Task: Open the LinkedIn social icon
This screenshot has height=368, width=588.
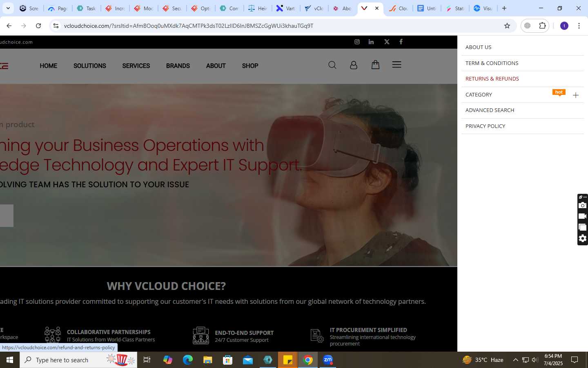Action: [x=371, y=42]
